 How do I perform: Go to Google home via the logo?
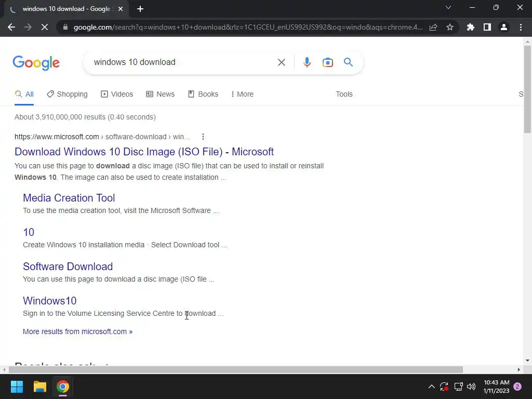pyautogui.click(x=36, y=63)
